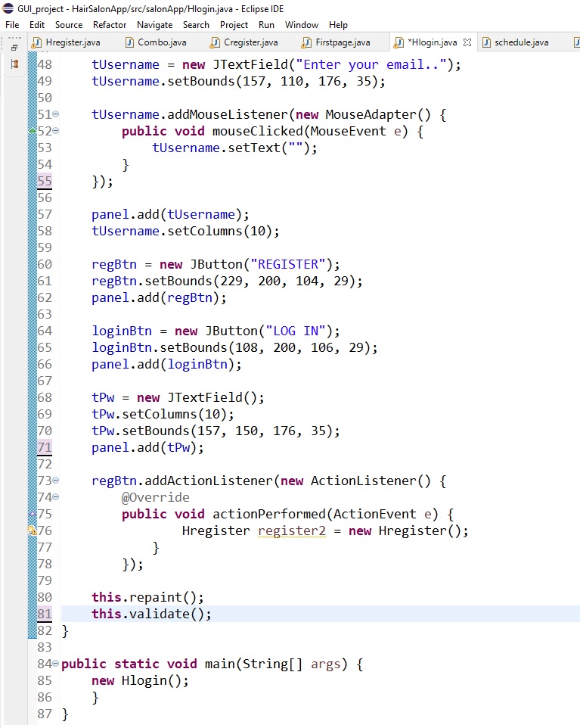Collapse the mouseClicked method fold at line 52
This screenshot has width=580, height=728.
[x=56, y=130]
